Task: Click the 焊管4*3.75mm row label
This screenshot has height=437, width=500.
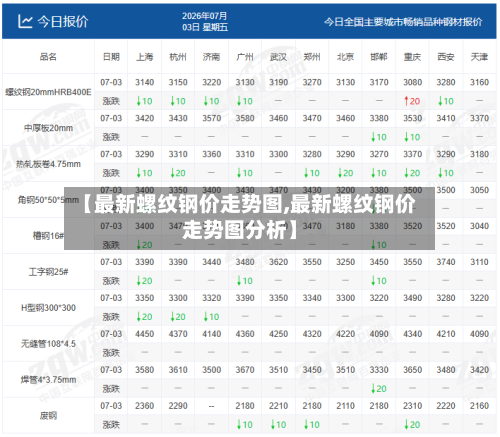Action: [x=48, y=380]
